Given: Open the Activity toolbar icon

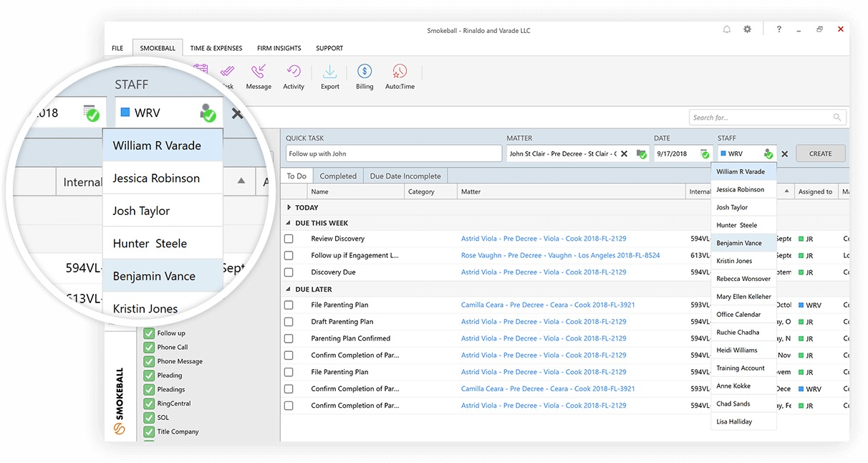Looking at the screenshot, I should 294,72.
